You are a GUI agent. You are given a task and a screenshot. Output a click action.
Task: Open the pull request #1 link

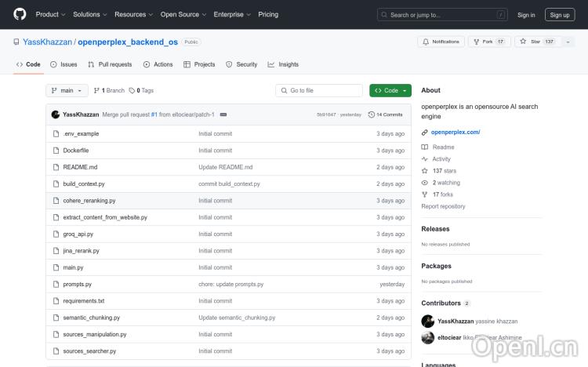(154, 114)
